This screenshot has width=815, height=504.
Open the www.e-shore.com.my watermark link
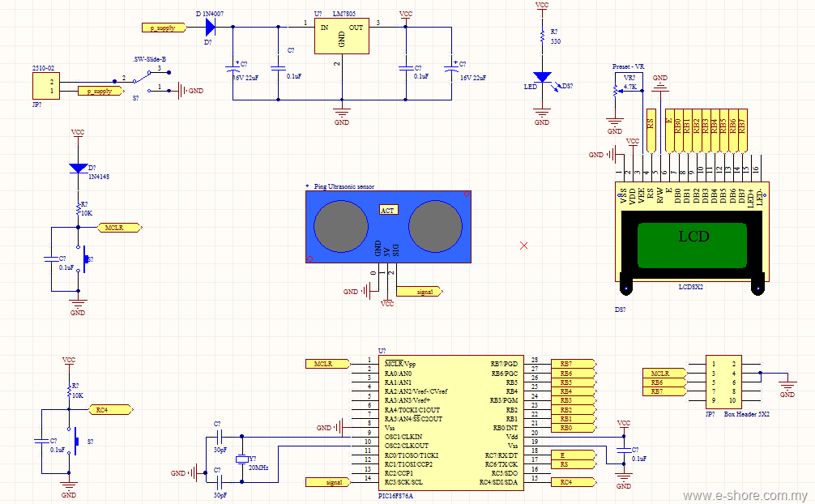point(745,496)
